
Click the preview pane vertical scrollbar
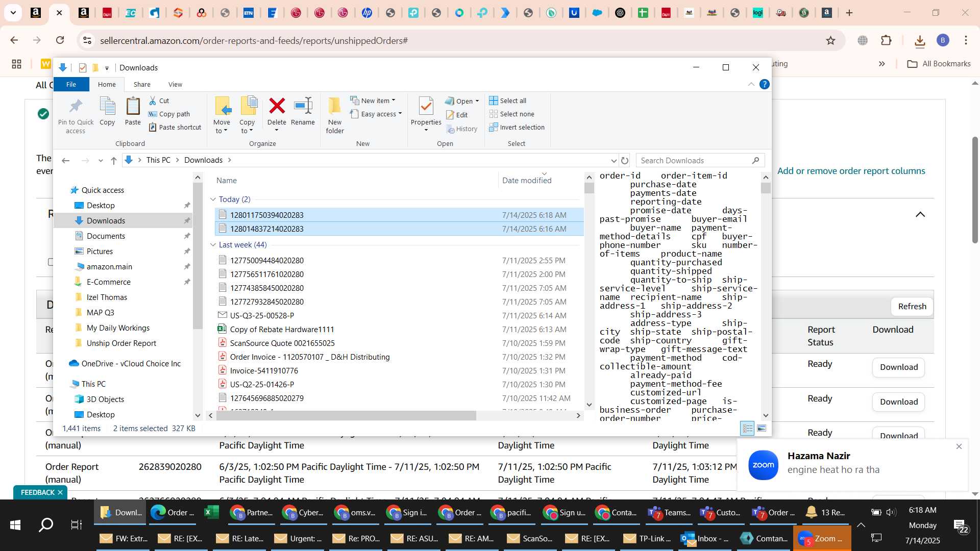click(765, 188)
